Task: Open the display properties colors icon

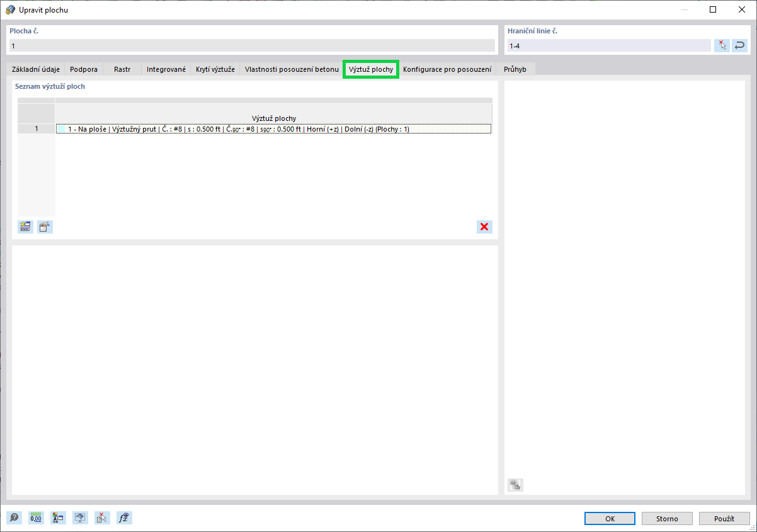Action: point(58,518)
